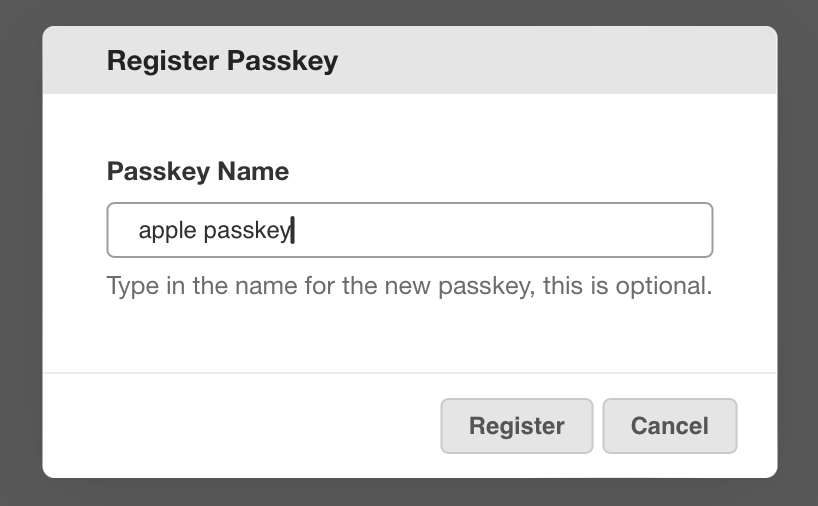Click the word "Passkey" in the dialog title
The image size is (818, 506).
coord(283,61)
